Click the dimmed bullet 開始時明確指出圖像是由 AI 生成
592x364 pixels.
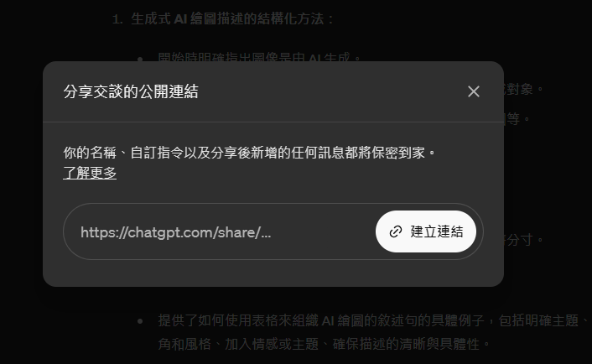click(260, 57)
